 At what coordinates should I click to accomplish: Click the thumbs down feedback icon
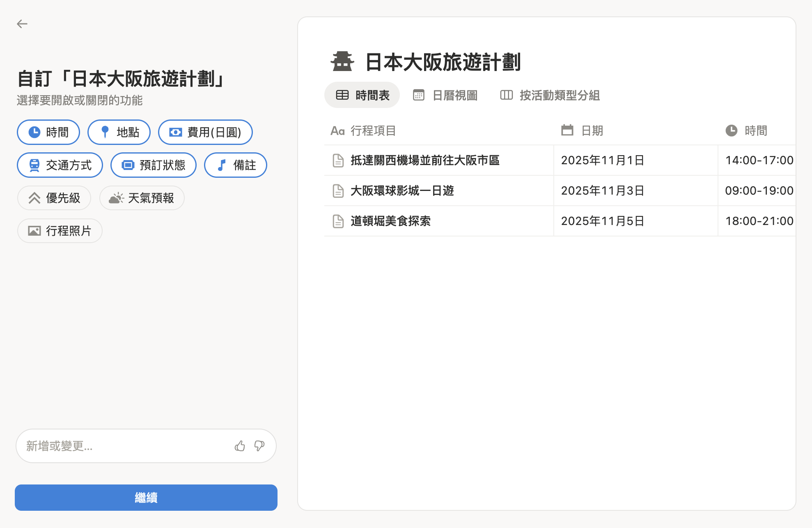(259, 446)
